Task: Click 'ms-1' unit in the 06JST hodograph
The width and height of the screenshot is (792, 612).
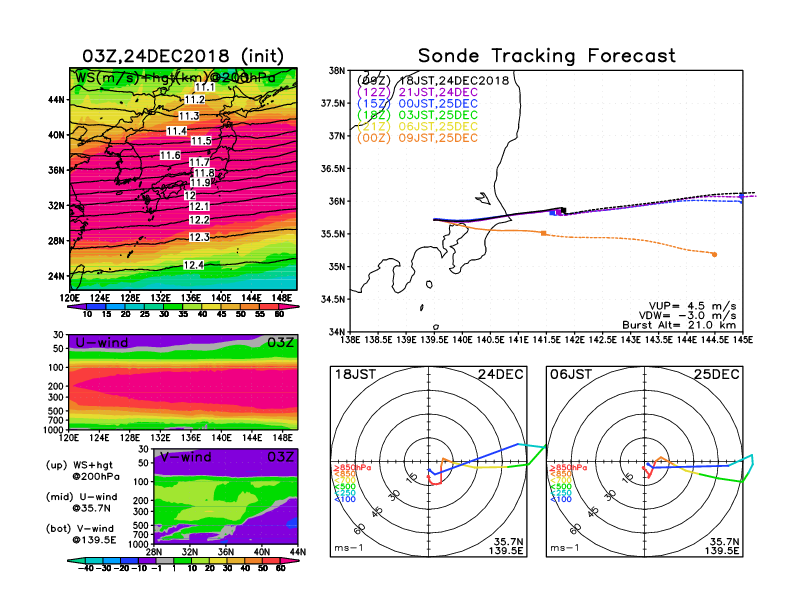Action: pyautogui.click(x=564, y=548)
